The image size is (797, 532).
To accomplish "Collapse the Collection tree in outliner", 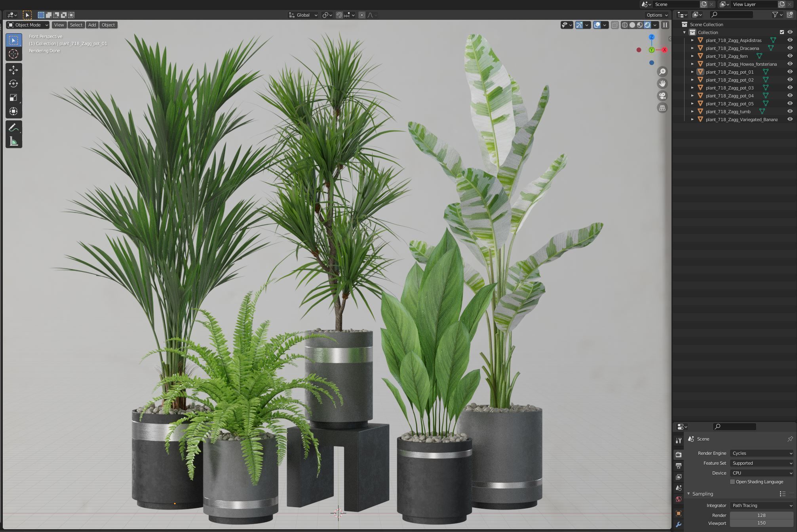I will click(x=684, y=32).
